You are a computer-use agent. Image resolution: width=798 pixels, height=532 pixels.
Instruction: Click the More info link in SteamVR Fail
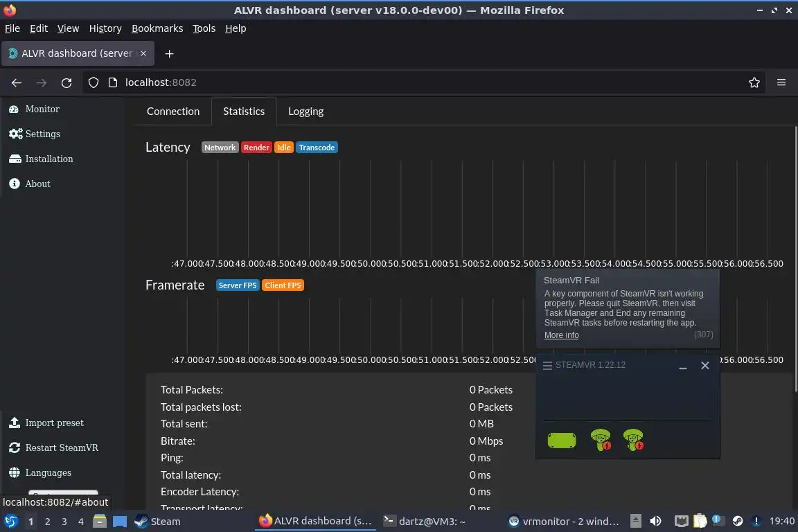[x=561, y=335]
